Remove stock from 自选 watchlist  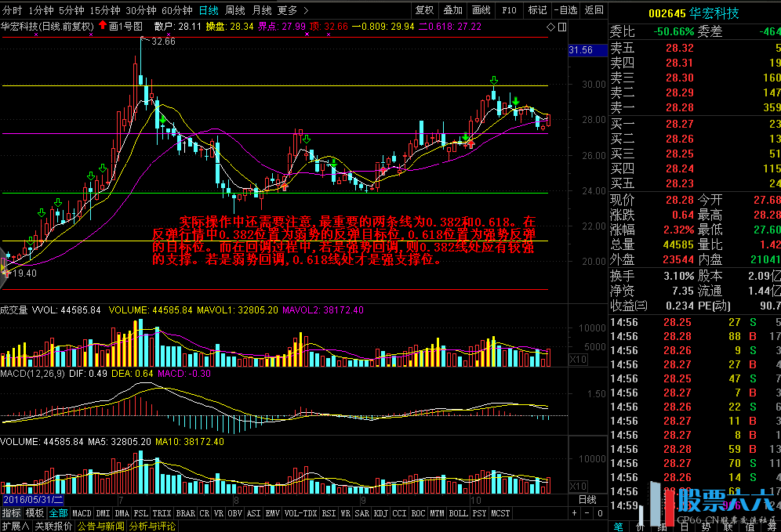click(565, 10)
